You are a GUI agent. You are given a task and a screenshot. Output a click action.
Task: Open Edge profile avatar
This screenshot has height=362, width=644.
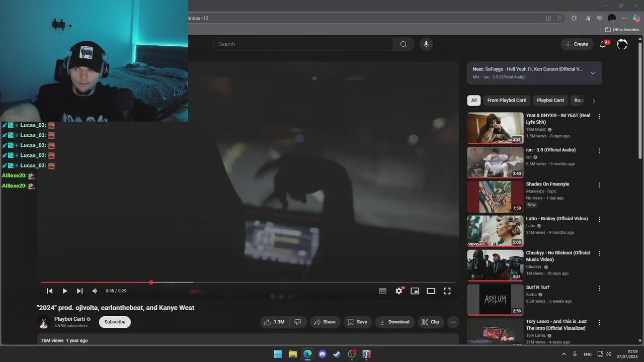click(612, 18)
